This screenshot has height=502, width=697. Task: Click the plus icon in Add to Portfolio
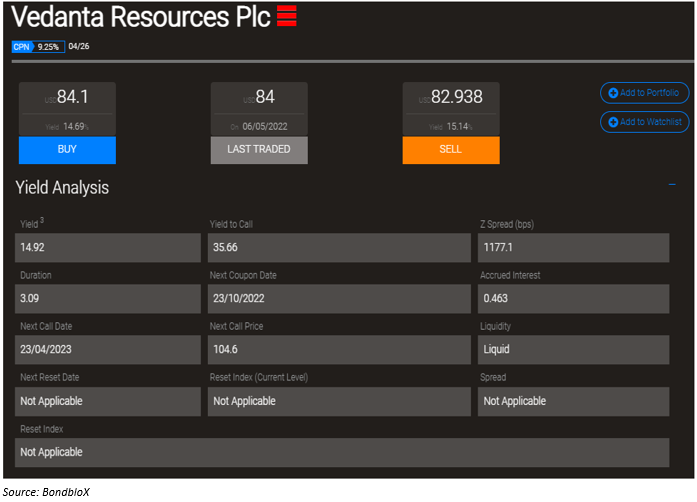613,93
